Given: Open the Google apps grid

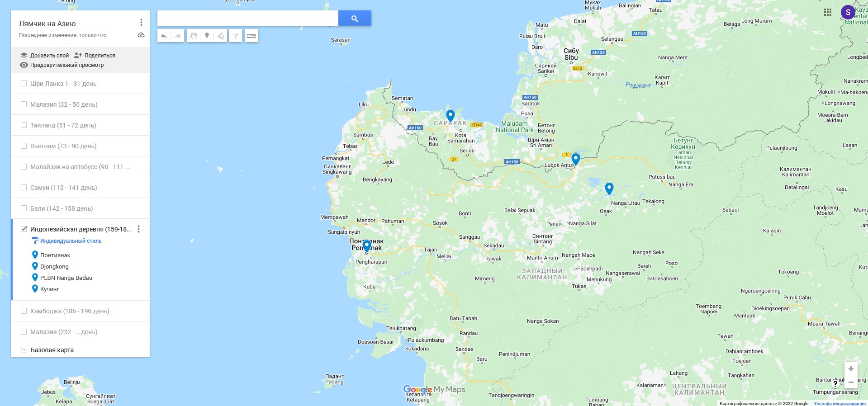Looking at the screenshot, I should pos(827,13).
